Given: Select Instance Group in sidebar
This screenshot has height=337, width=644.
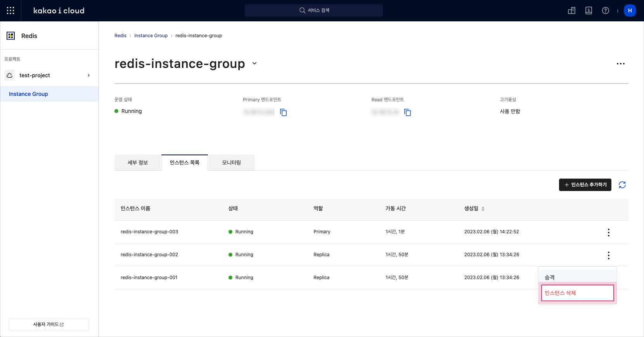Looking at the screenshot, I should (49, 94).
